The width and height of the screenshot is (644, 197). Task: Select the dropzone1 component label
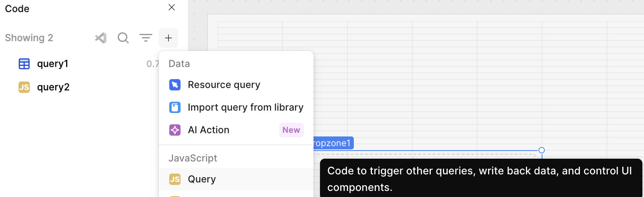[333, 143]
